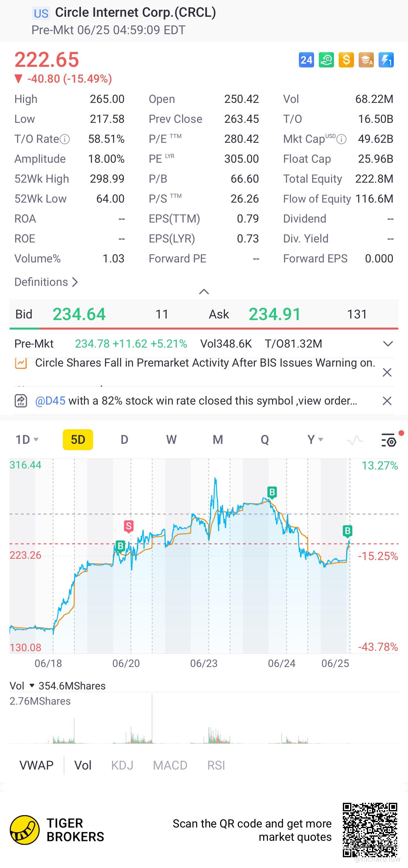The width and height of the screenshot is (408, 868).
Task: Close the @D45 win rate notification
Action: pos(387,401)
